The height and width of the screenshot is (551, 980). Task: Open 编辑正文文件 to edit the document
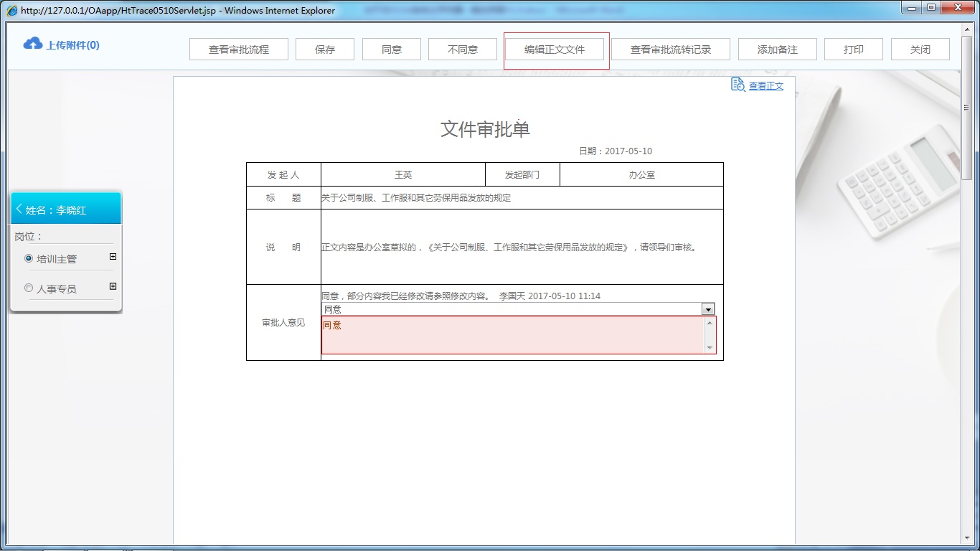[x=556, y=49]
